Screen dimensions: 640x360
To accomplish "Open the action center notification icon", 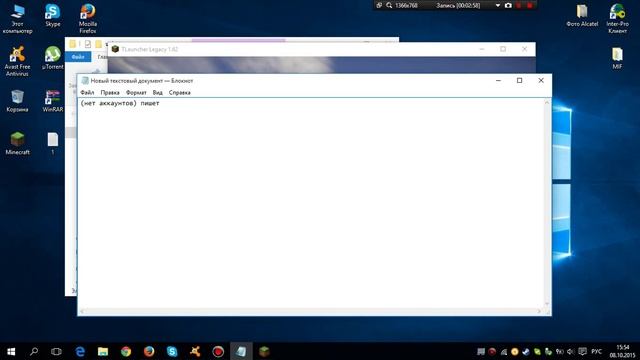I will click(x=582, y=351).
